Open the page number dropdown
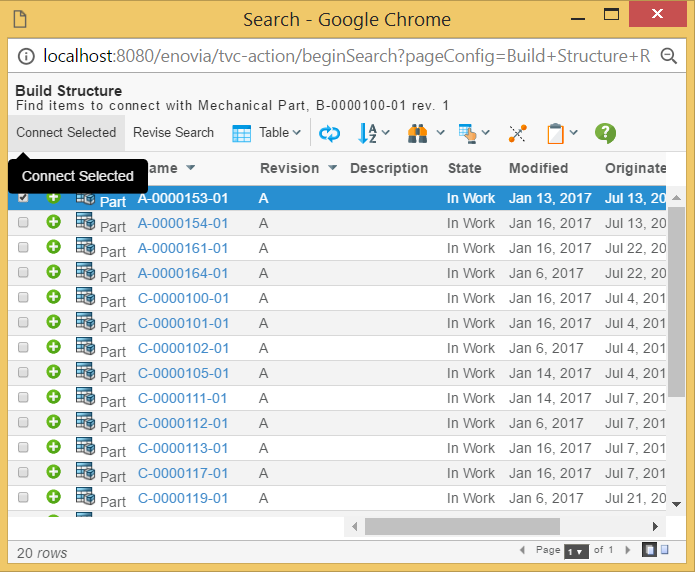695x572 pixels. 576,551
